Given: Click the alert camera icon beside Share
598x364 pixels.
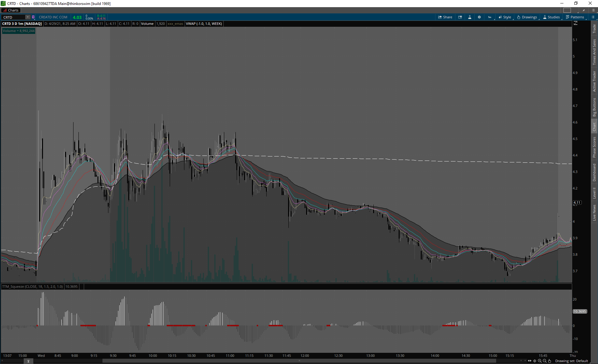Looking at the screenshot, I should pos(460,17).
